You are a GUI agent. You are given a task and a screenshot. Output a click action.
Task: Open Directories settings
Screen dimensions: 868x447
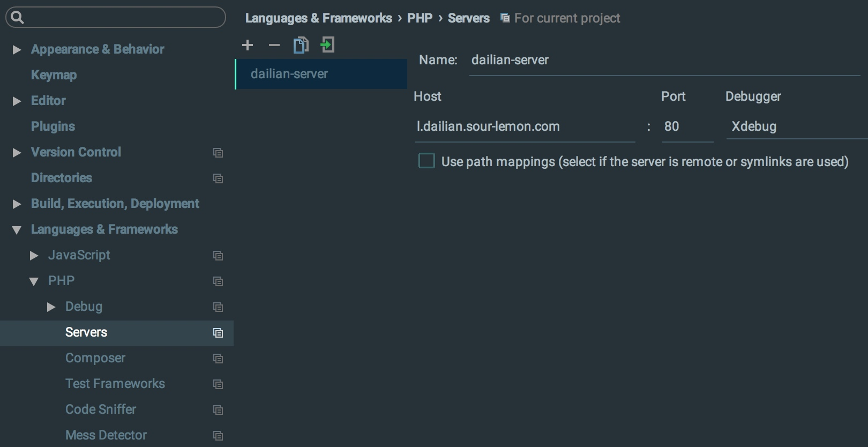[62, 178]
